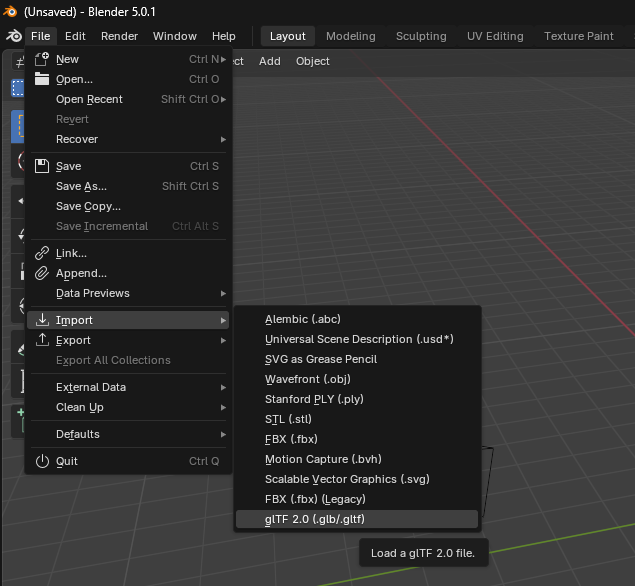The height and width of the screenshot is (586, 635).
Task: Click the Shift Ctrl S shortcut text
Action: tap(190, 186)
